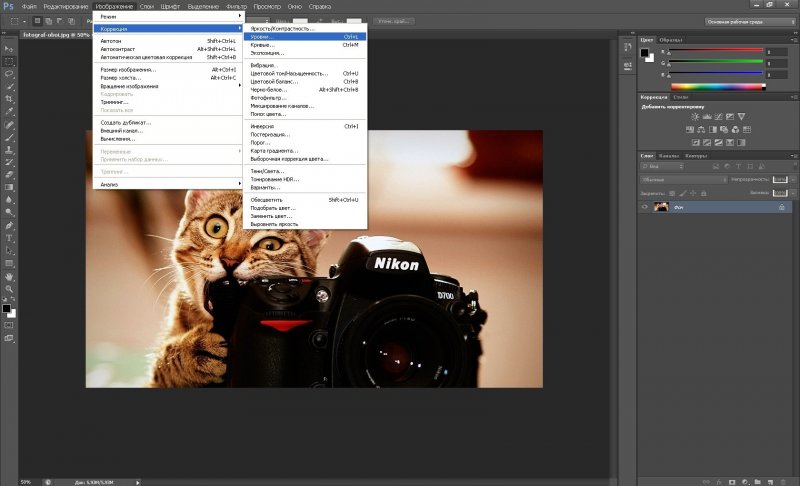The width and height of the screenshot is (800, 486).
Task: Select the Pen tool
Action: [9, 225]
